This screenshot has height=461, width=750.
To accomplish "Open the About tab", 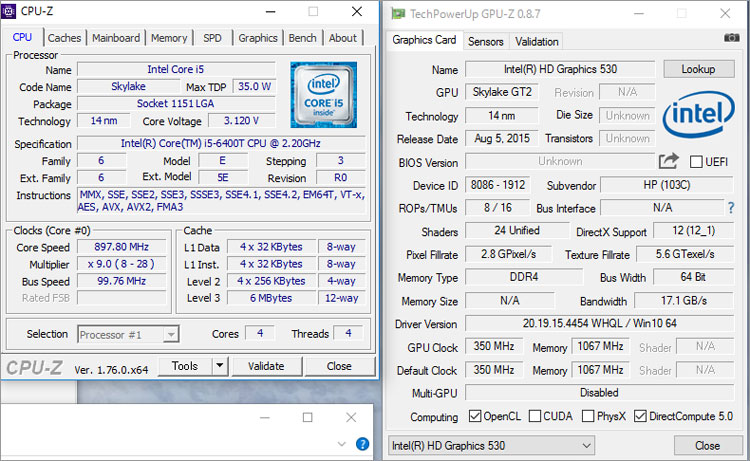I will [342, 38].
